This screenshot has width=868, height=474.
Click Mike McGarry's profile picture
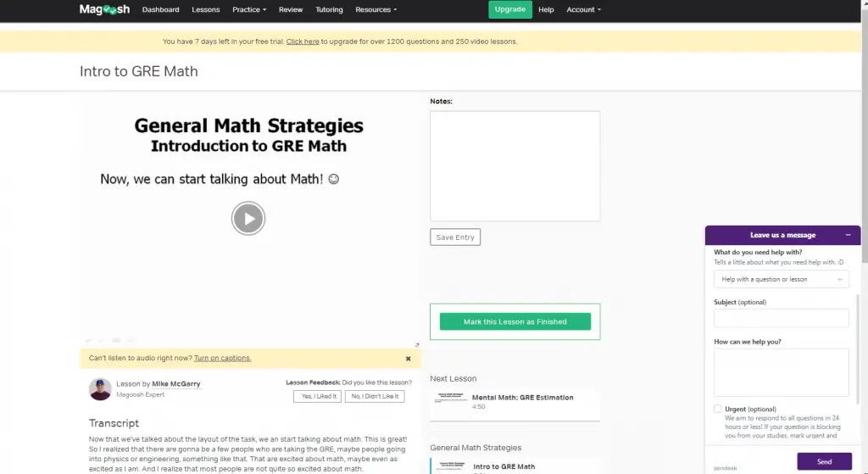[x=100, y=389]
